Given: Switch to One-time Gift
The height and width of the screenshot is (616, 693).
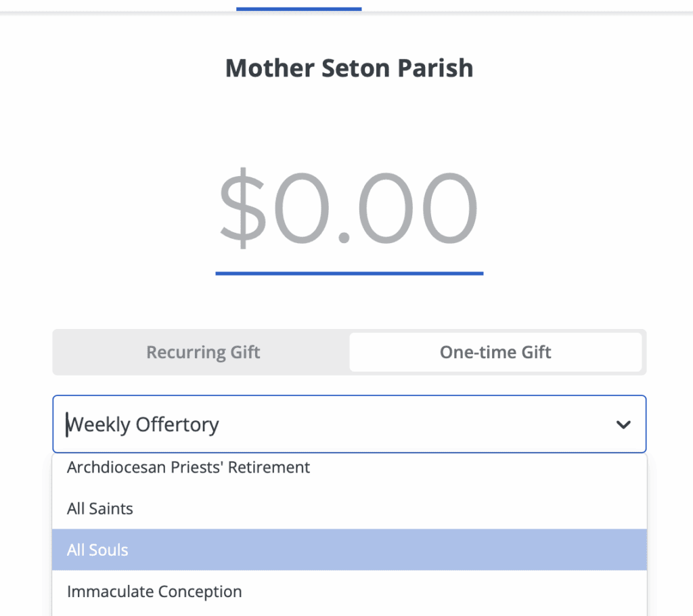Looking at the screenshot, I should 495,352.
